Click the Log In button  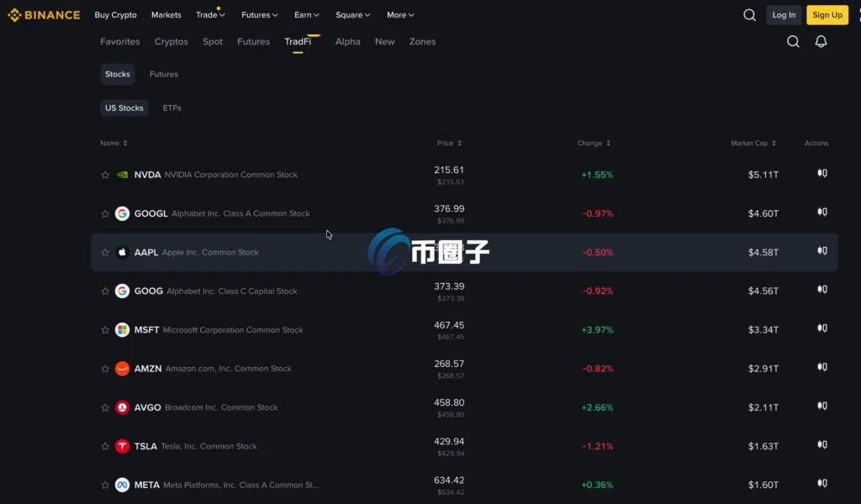(x=784, y=15)
